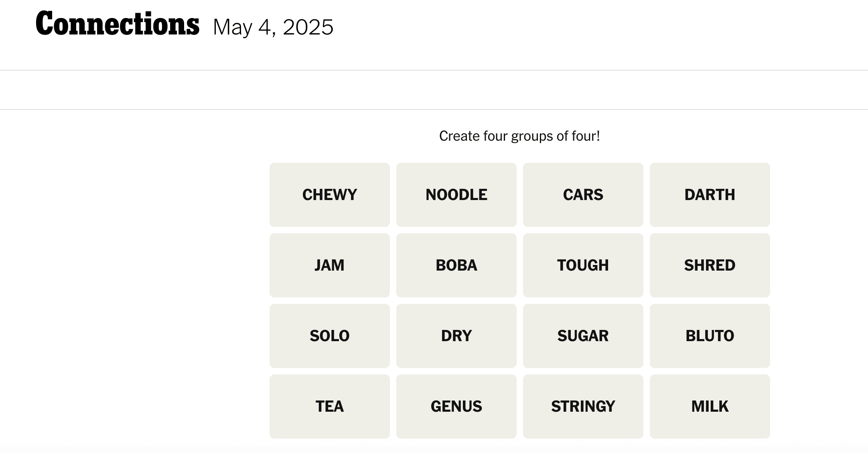Select the MILK word tile
Screen dimensions: 868x453
[x=710, y=406]
